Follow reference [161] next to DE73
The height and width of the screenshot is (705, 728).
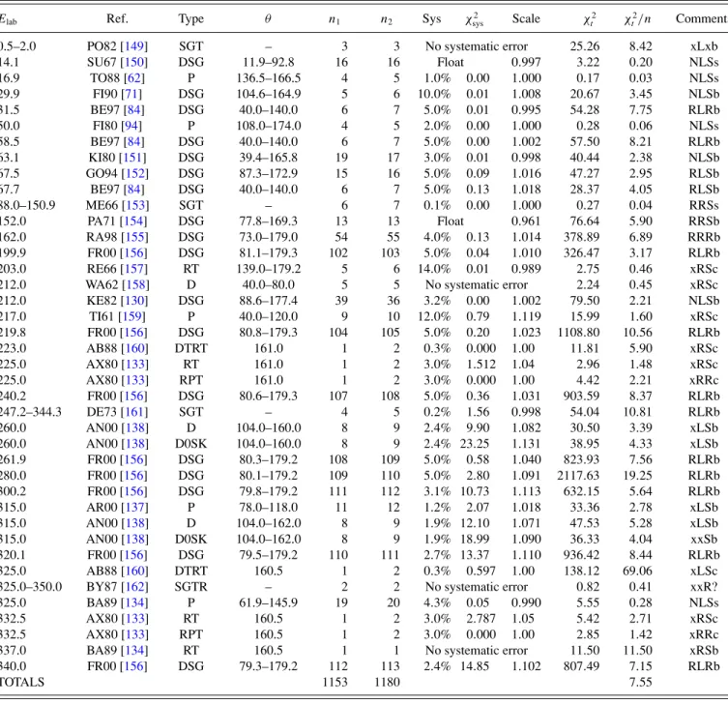point(134,411)
